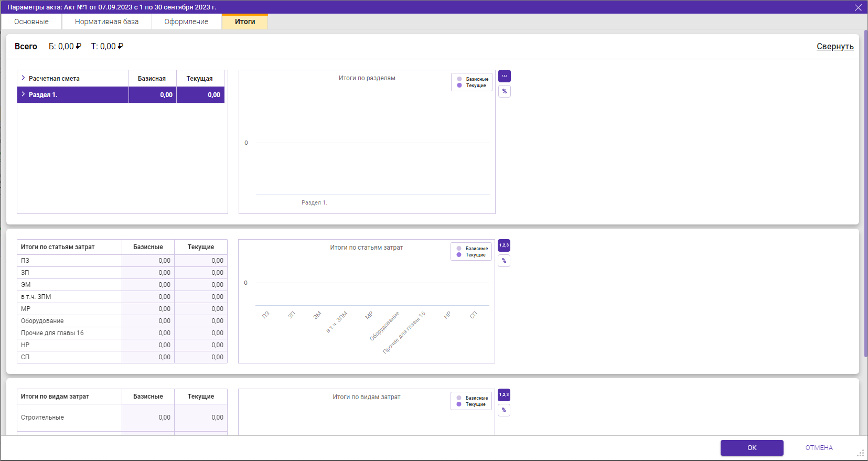The width and height of the screenshot is (868, 461).
Task: Open the Основные tab
Action: click(31, 22)
